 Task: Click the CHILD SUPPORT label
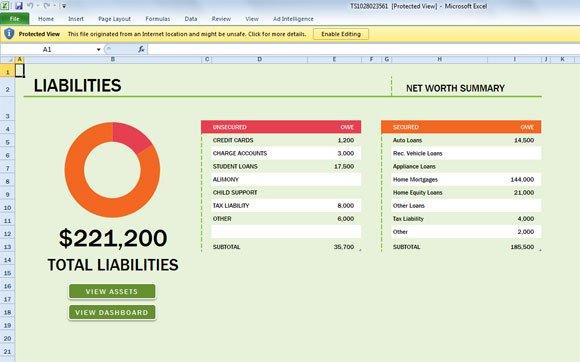coord(235,193)
